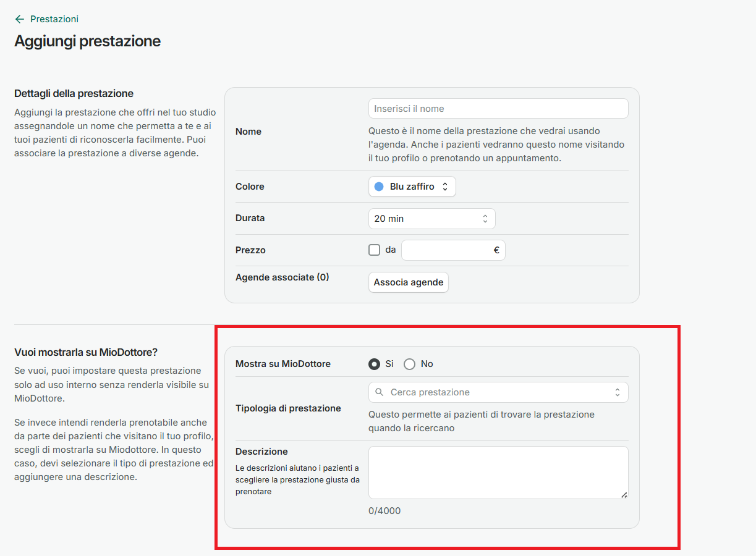Click the search magnifier in Cerca prestazione
The height and width of the screenshot is (556, 756).
pos(380,392)
